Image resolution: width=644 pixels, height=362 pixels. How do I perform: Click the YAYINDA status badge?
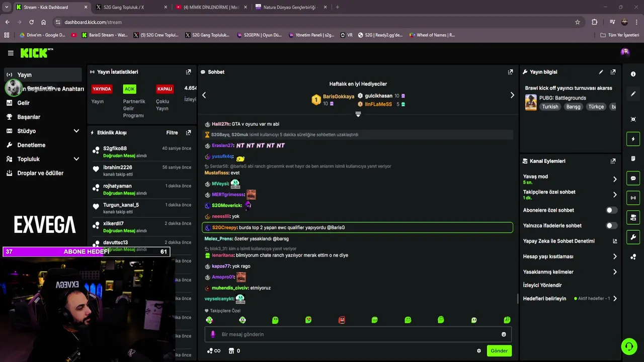coord(102,89)
